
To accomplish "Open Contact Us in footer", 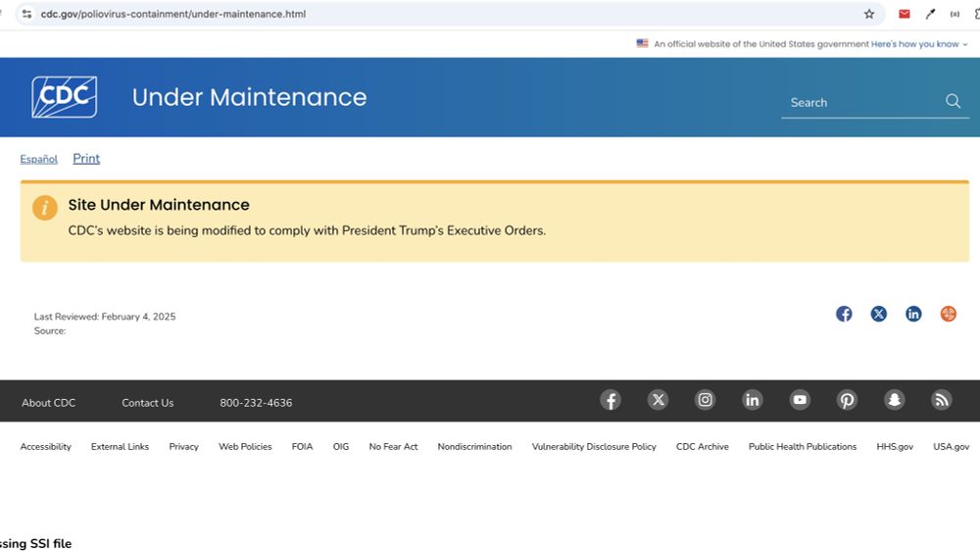I will [x=148, y=403].
